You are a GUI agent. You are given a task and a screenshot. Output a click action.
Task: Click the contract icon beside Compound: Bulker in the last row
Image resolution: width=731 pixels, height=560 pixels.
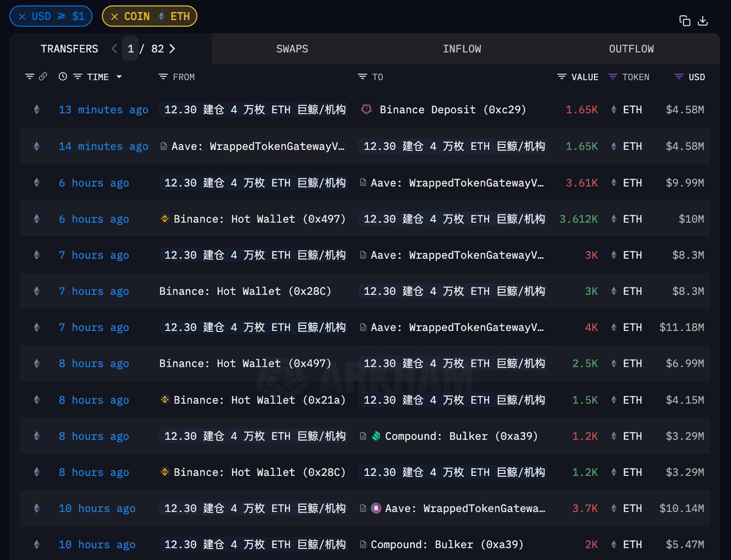pyautogui.click(x=363, y=545)
